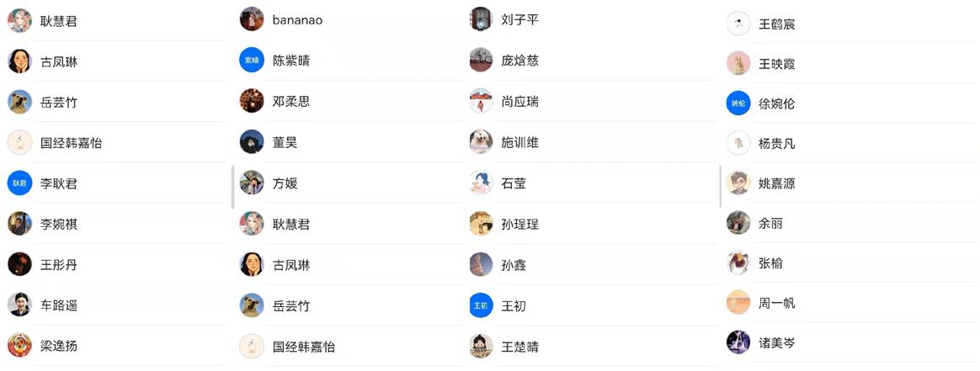
Task: Select contact name 孙珵珵
Action: coord(519,224)
